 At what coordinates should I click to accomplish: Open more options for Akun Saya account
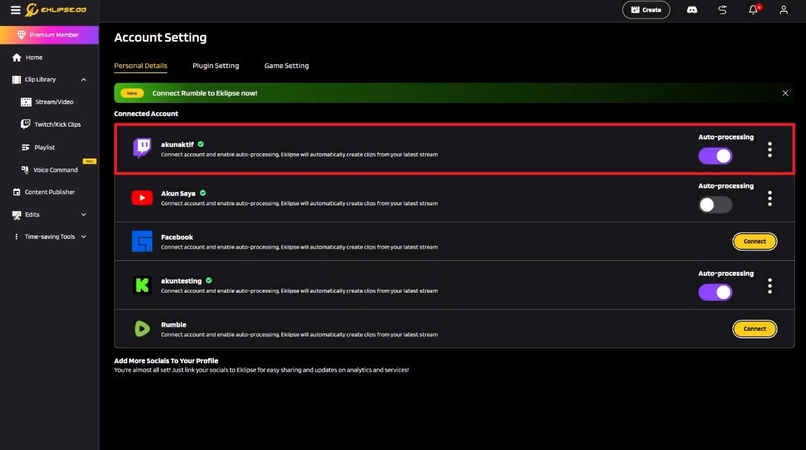click(770, 199)
